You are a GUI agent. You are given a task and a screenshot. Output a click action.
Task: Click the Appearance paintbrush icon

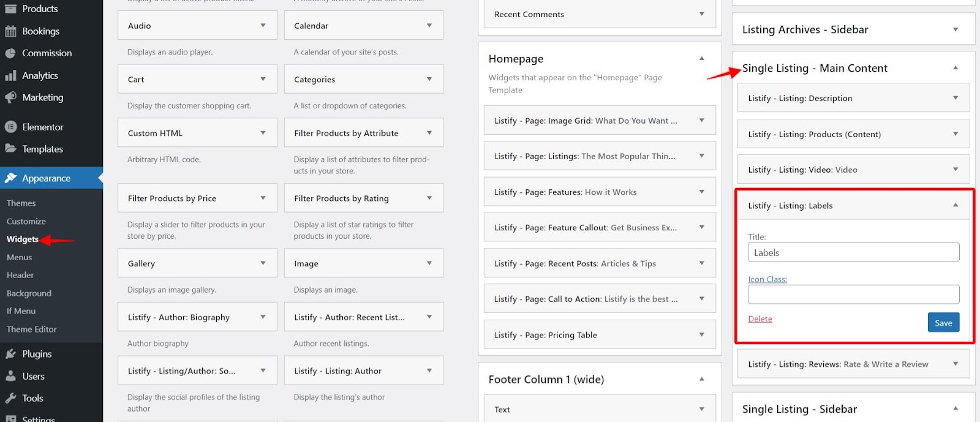(x=10, y=178)
